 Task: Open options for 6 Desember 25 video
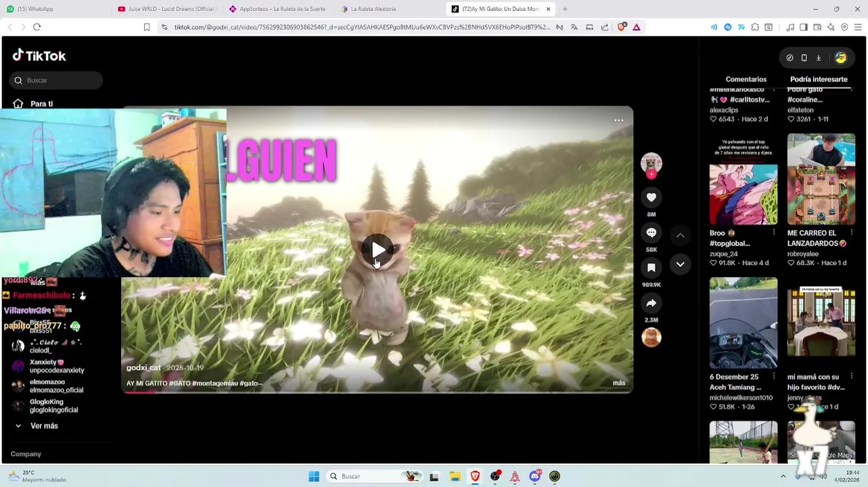click(773, 377)
